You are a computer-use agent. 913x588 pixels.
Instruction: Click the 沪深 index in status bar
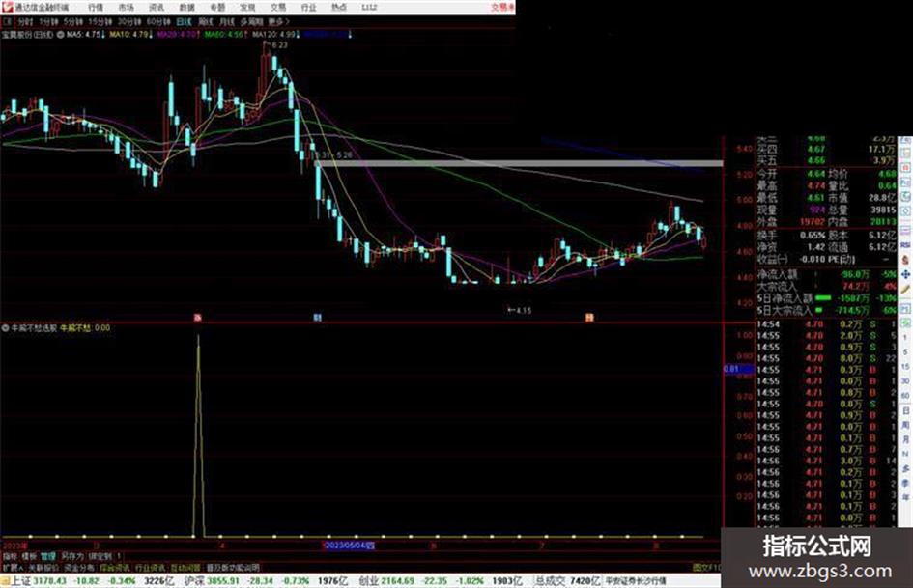[194, 581]
